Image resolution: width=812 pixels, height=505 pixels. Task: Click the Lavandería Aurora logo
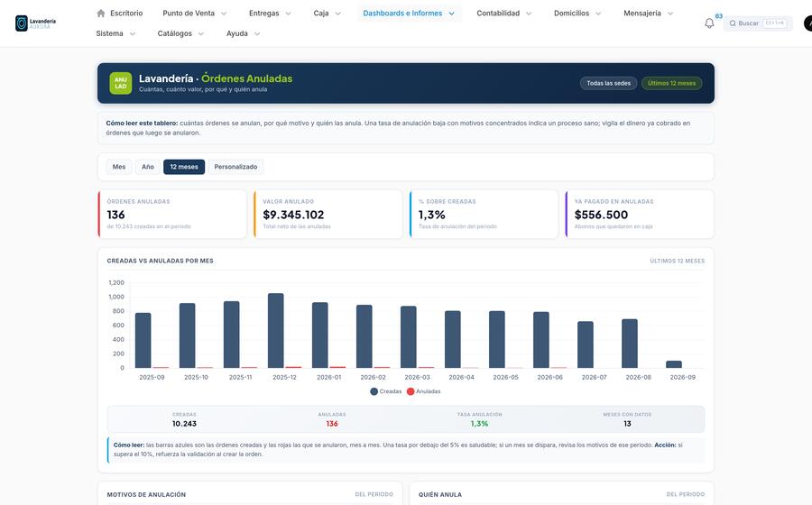click(x=36, y=23)
